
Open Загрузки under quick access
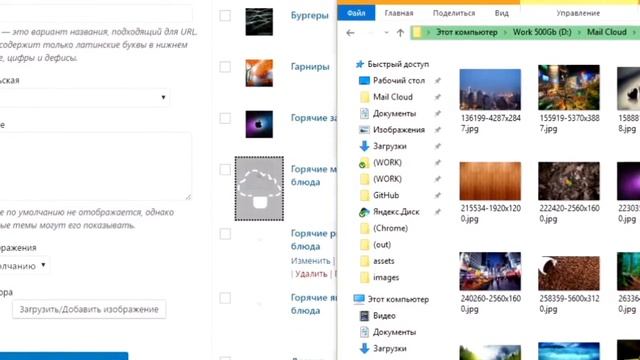coord(383,146)
